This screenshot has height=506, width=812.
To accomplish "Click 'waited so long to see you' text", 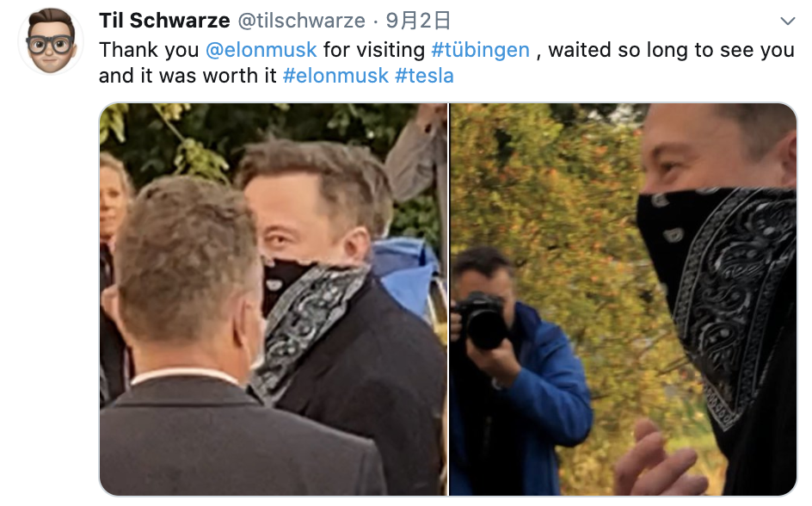I will tap(671, 50).
